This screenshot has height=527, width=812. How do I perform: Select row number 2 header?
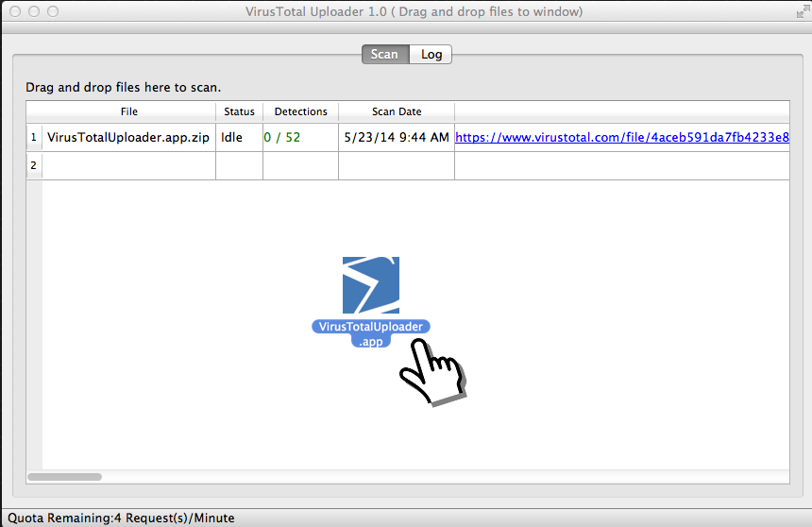[x=34, y=165]
